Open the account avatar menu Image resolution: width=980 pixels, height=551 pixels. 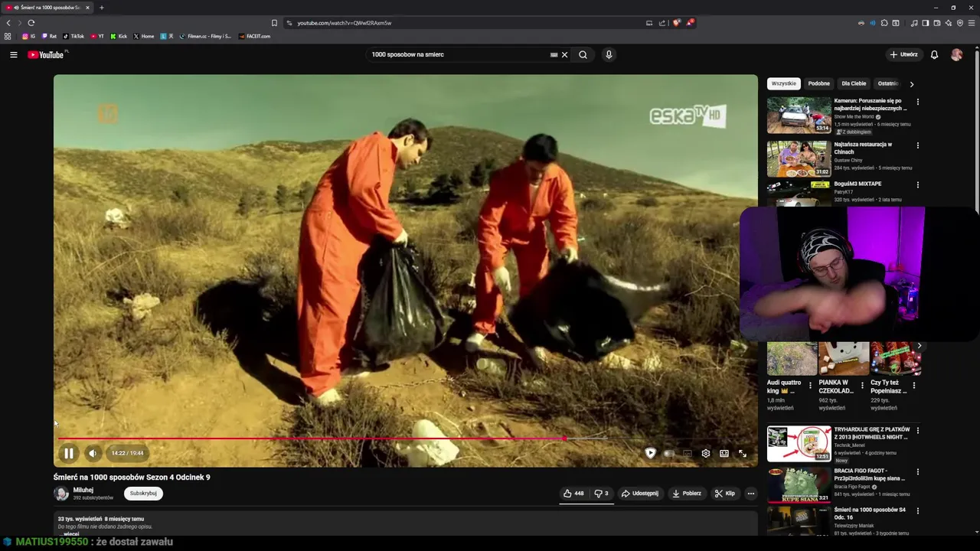956,54
